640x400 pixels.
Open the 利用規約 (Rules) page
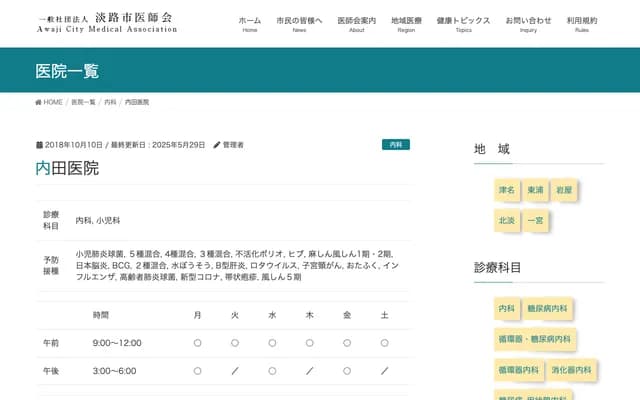[x=581, y=24]
